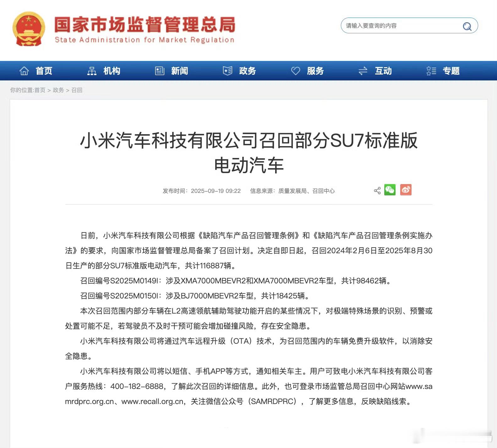This screenshot has height=448, width=497.
Task: Go to 首页 in breadcrumb
Action: point(40,90)
